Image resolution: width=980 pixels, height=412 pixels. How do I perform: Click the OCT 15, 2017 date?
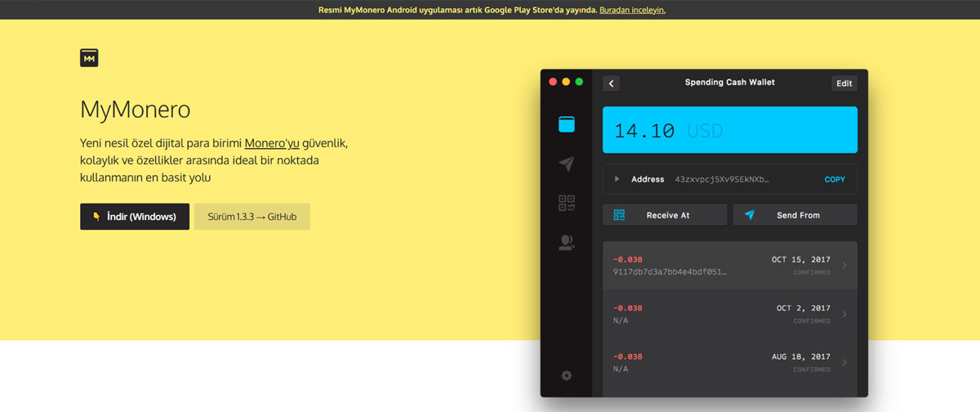(801, 260)
